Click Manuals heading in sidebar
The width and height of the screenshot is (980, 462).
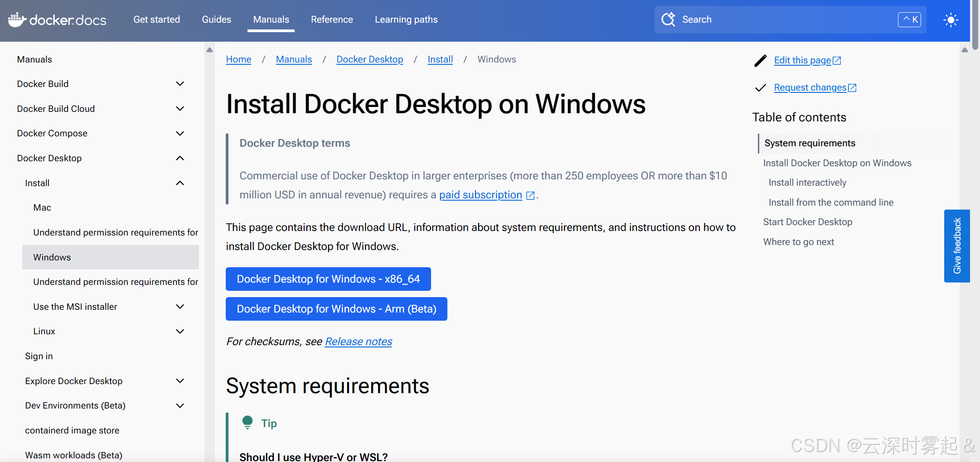[x=34, y=59]
